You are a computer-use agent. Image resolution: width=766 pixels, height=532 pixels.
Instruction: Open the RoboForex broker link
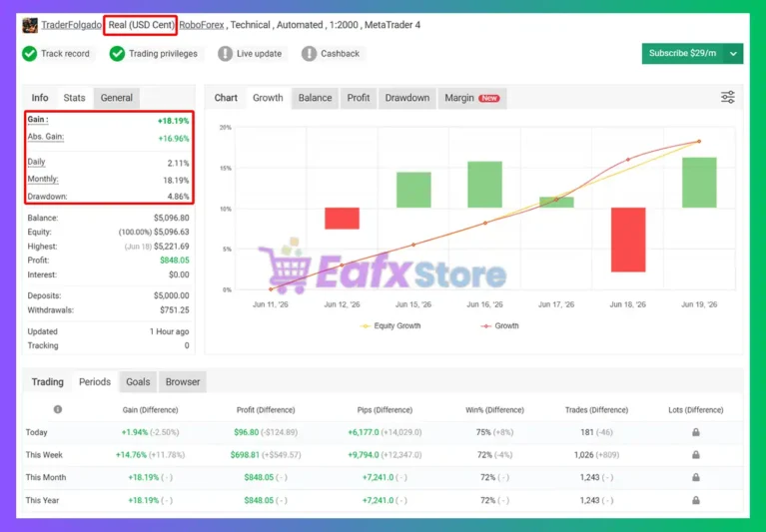click(x=202, y=25)
